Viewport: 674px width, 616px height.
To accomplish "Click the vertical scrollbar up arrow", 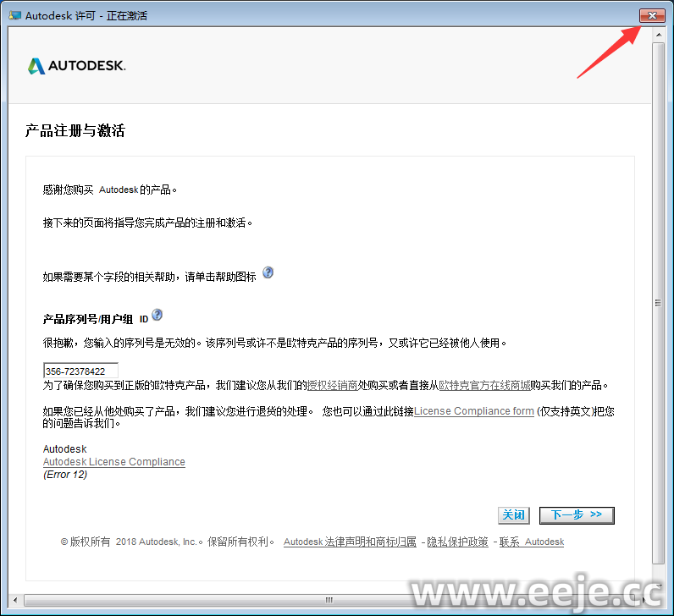I will 658,34.
